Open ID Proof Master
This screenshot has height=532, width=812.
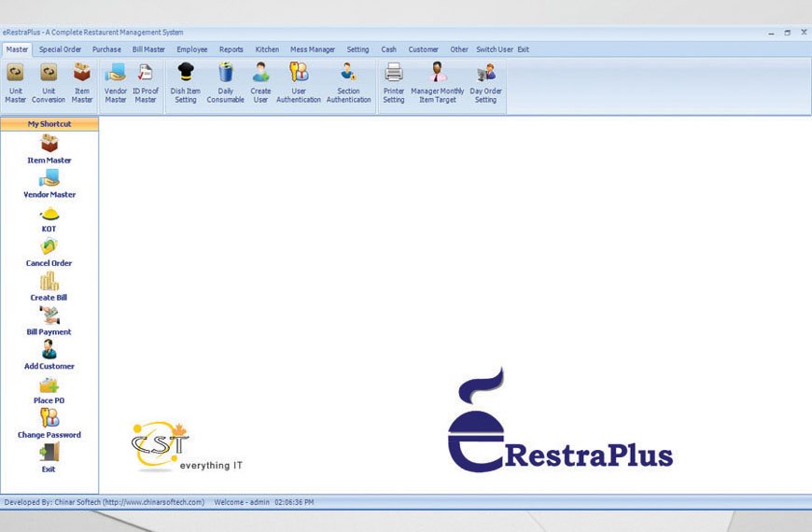pyautogui.click(x=146, y=83)
